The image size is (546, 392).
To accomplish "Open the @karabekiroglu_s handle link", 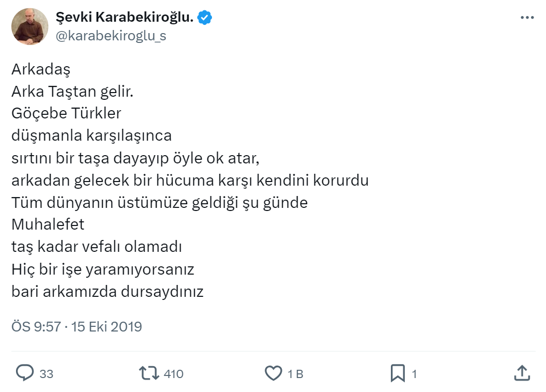I will pos(111,36).
